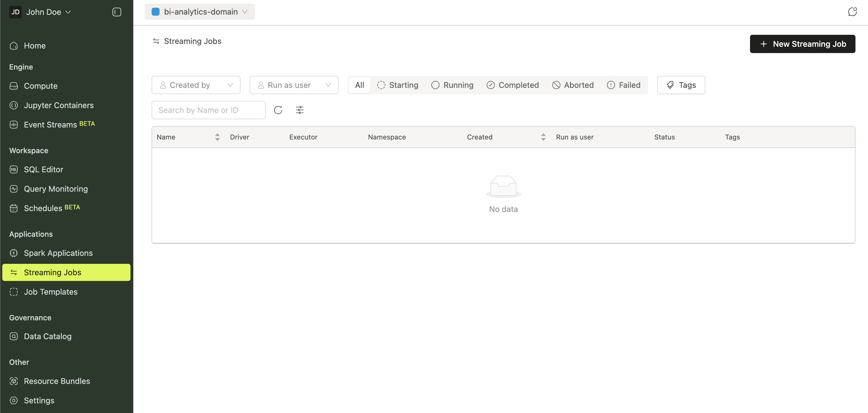Collapse sidebar using the panel toggle icon
This screenshot has height=413, width=868.
pos(117,12)
